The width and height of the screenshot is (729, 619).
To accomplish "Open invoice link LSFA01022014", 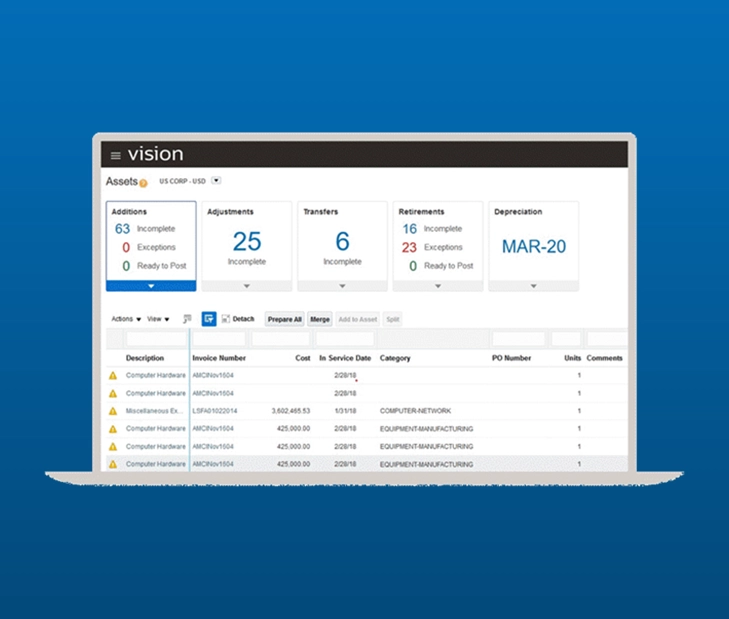I will pos(213,411).
